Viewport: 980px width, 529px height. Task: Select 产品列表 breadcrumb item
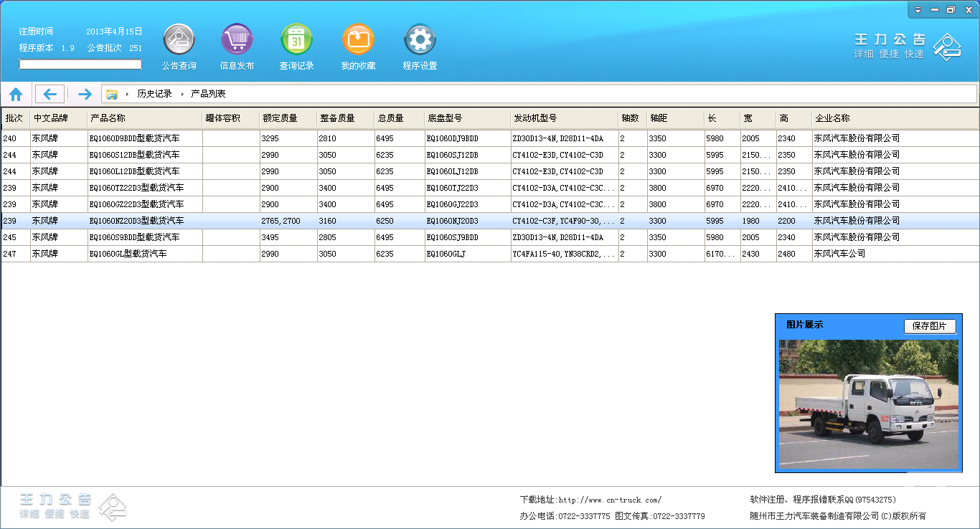pos(208,94)
